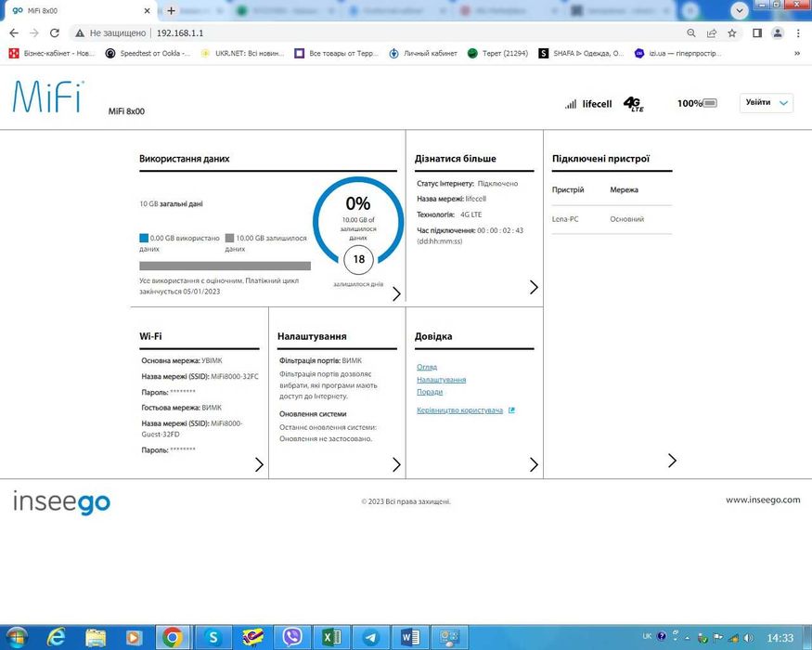Click the MiFi logo
Screen dimensions: 812x650
click(x=47, y=97)
